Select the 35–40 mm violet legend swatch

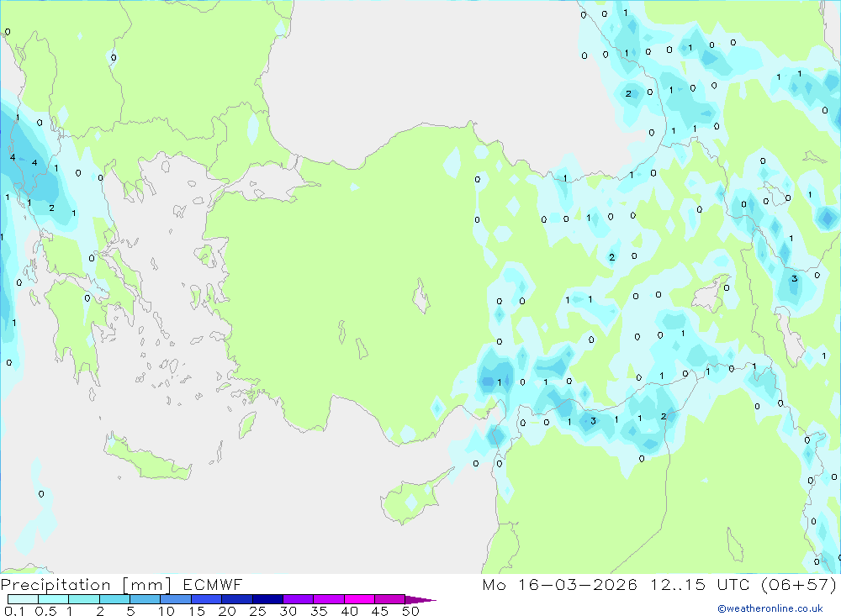pyautogui.click(x=328, y=599)
